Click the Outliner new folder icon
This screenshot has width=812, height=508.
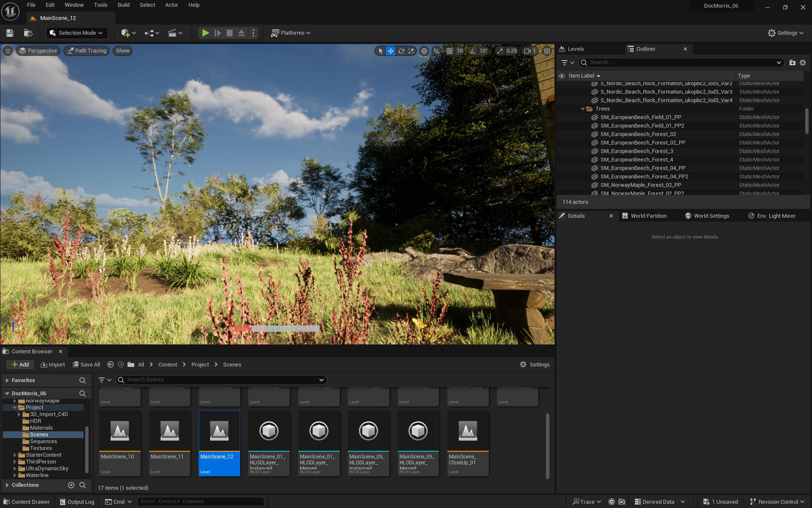[x=792, y=63]
